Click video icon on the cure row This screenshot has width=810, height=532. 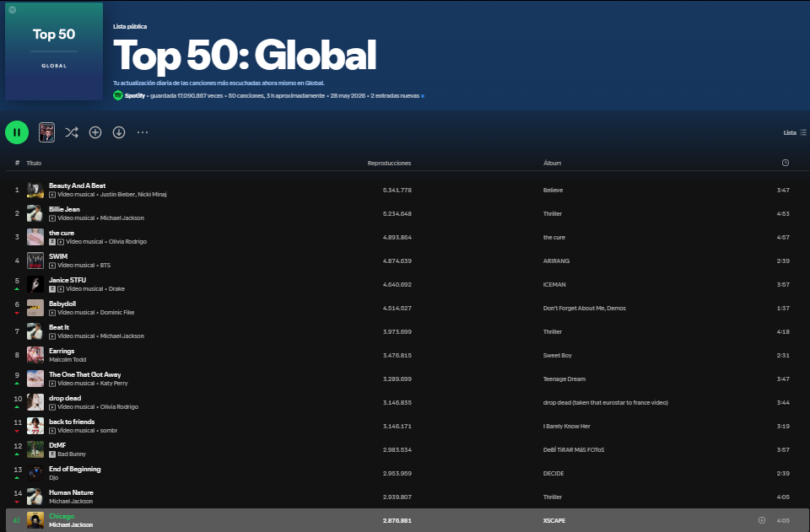click(61, 242)
